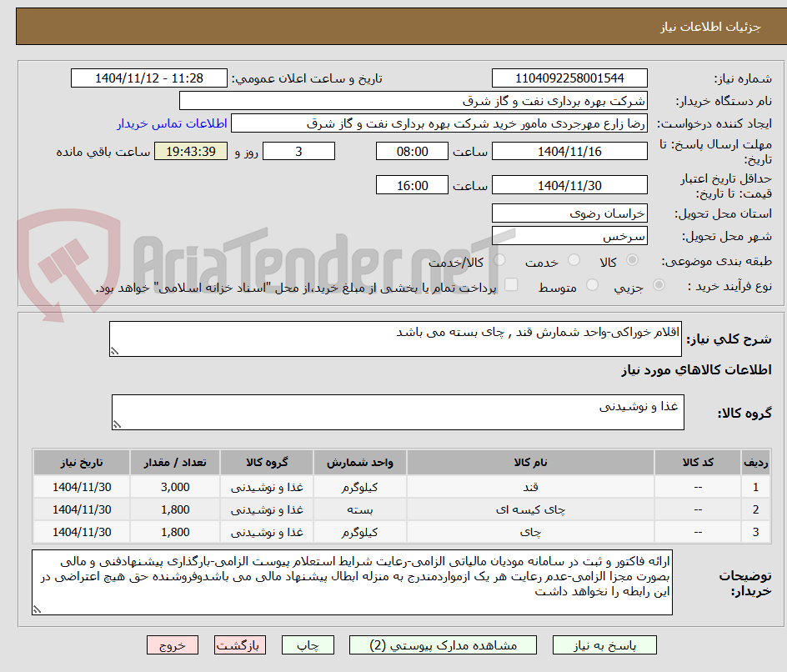
Task: Click the price validity date 1404/11/30 field
Action: [569, 185]
